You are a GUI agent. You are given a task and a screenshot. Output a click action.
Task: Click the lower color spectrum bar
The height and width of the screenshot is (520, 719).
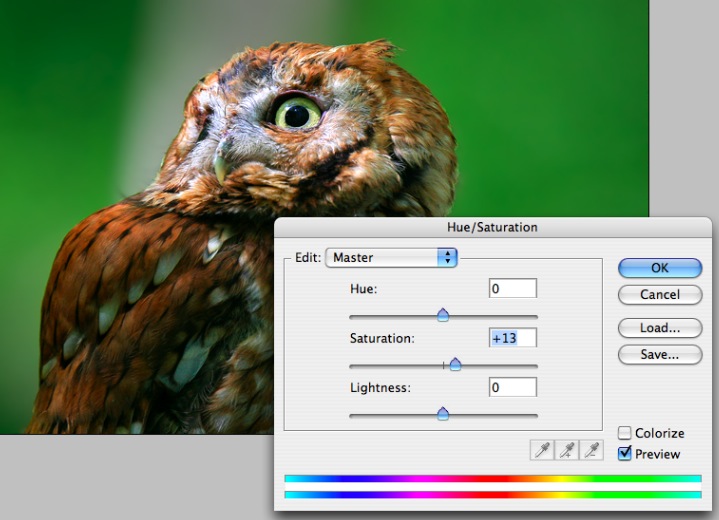[x=493, y=495]
